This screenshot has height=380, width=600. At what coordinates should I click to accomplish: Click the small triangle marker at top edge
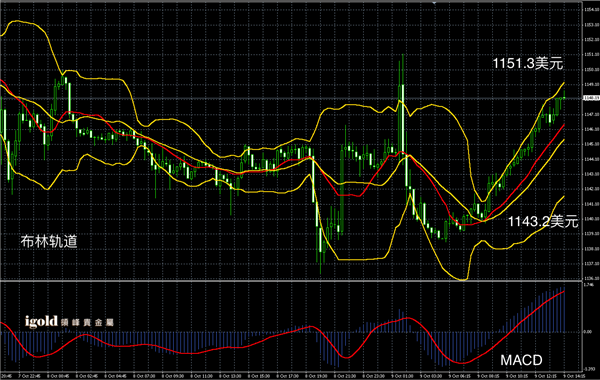click(434, 3)
